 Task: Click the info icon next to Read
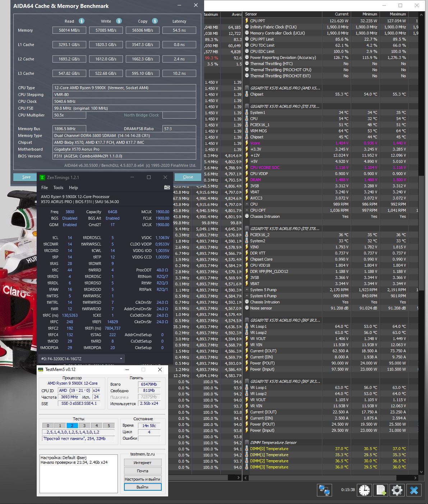[82, 21]
